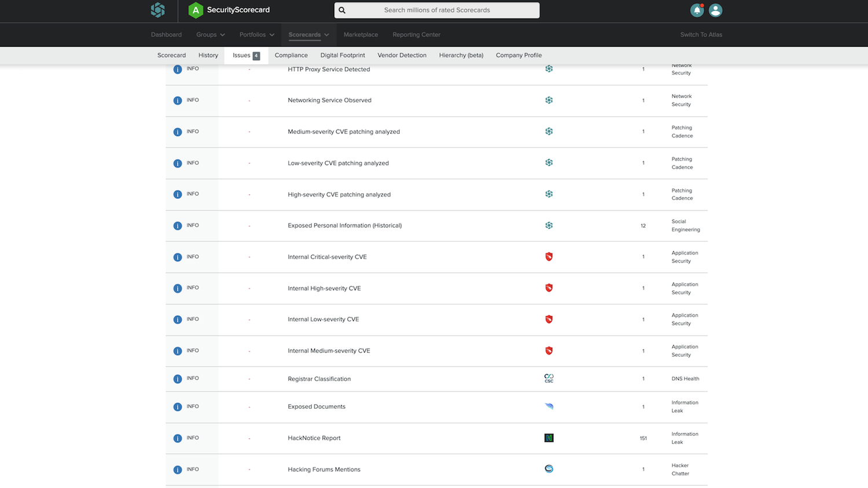Click the CSC icon in Registrar Classification row
868x488 pixels.
(x=549, y=379)
